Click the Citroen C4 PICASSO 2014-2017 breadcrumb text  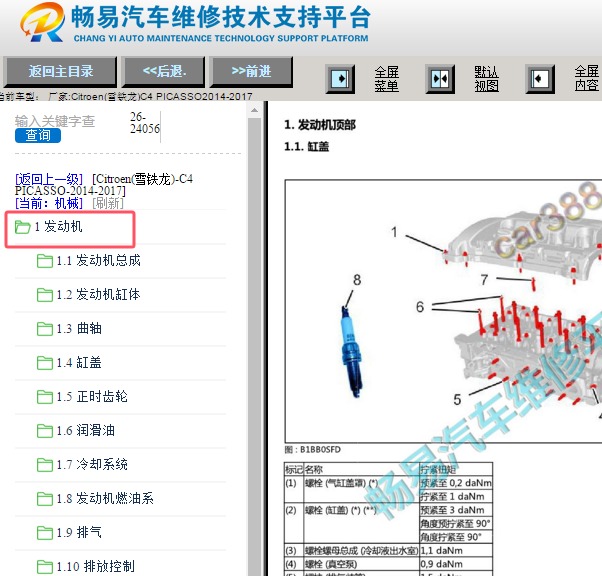(104, 185)
